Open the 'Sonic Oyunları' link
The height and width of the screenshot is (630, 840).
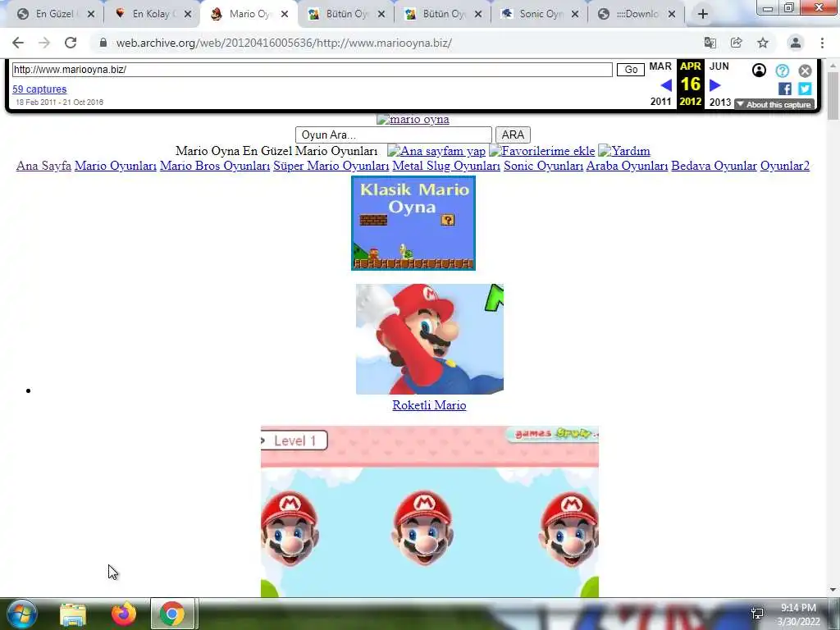pos(543,166)
